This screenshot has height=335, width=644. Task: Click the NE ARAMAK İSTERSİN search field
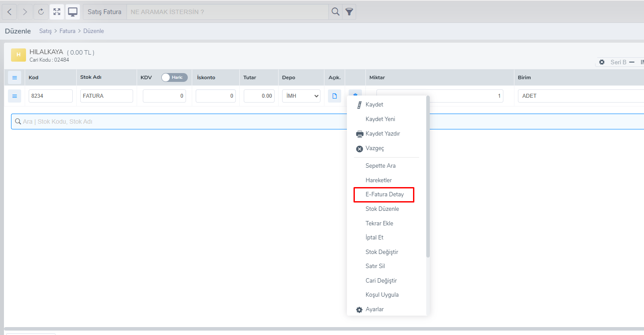coord(227,12)
